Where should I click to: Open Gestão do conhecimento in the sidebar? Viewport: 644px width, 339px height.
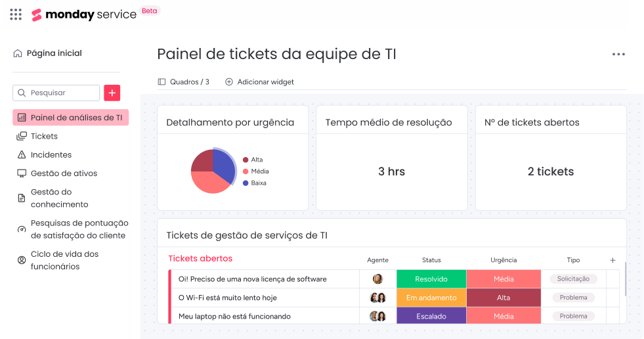click(x=59, y=198)
